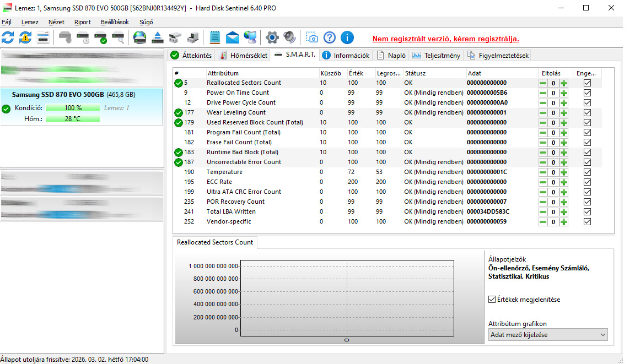Click the blue info circle icon
Image resolution: width=635 pixels, height=364 pixels.
(x=347, y=37)
